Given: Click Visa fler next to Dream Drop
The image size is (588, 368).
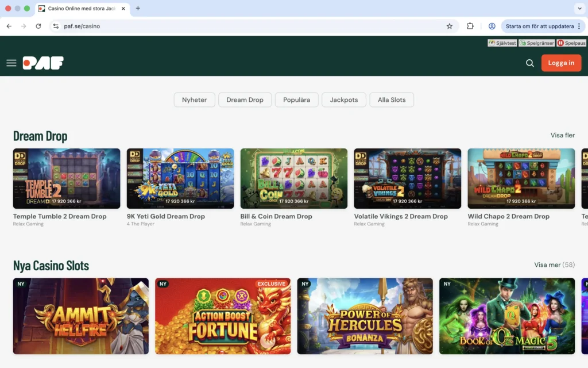Looking at the screenshot, I should click(562, 135).
